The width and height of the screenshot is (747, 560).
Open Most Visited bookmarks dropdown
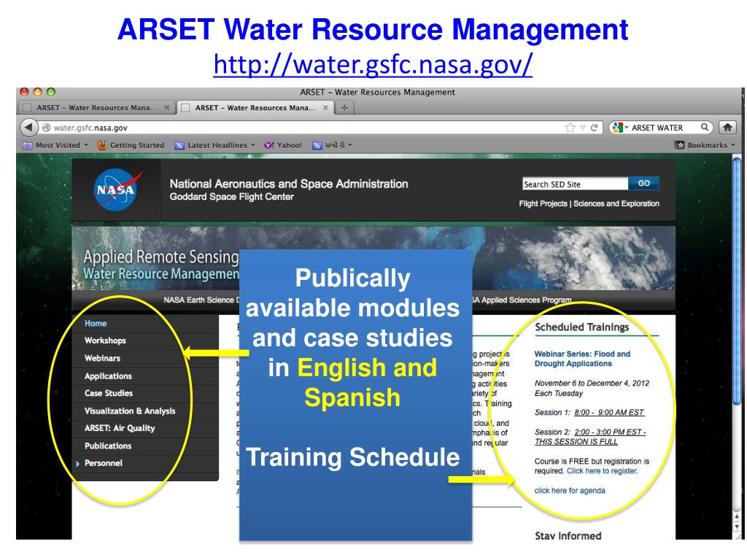point(55,145)
